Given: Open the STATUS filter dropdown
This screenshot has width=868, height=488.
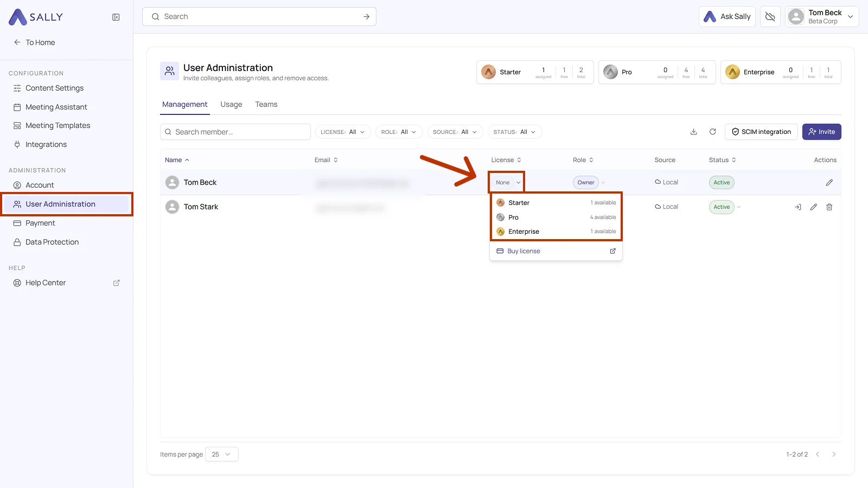Looking at the screenshot, I should coord(514,132).
